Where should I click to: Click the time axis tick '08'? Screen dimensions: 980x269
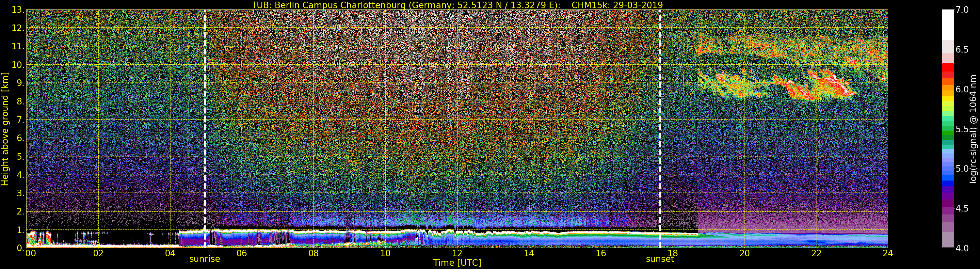[313, 253]
